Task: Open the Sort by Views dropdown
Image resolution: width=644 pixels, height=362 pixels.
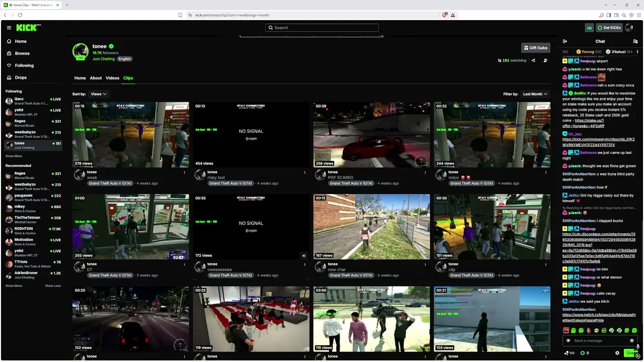Action: [x=98, y=94]
